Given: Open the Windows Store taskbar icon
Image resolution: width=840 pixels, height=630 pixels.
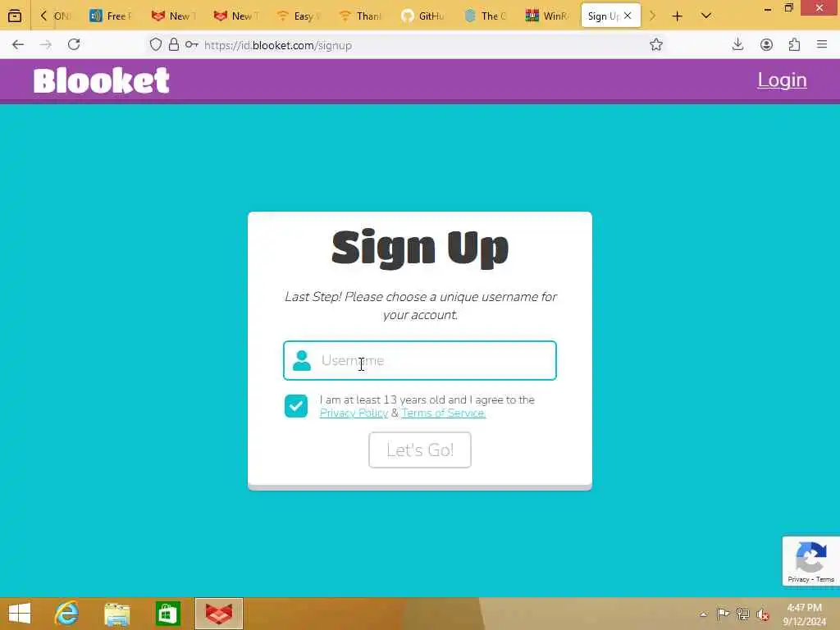Looking at the screenshot, I should [x=167, y=614].
